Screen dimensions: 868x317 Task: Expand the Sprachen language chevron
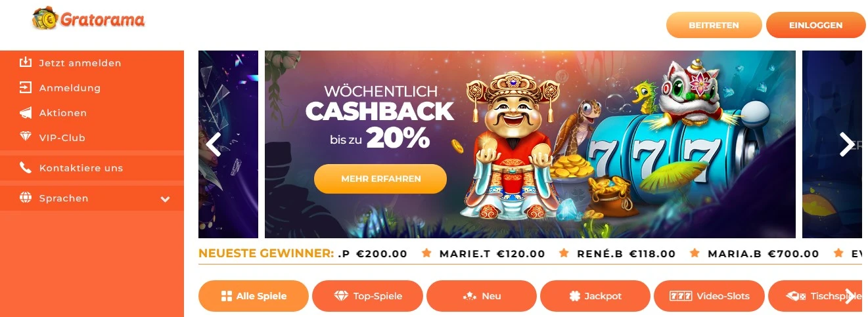pos(165,199)
